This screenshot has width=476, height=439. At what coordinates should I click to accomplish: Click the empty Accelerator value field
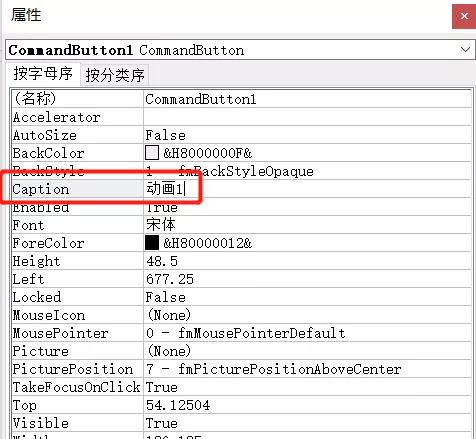[x=308, y=117]
